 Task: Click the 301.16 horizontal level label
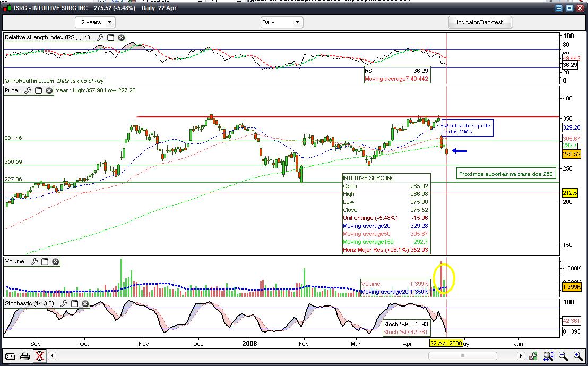point(13,138)
